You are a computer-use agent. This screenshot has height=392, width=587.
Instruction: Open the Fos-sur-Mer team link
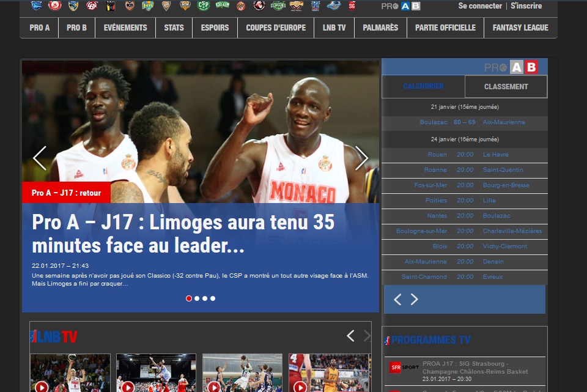(430, 185)
